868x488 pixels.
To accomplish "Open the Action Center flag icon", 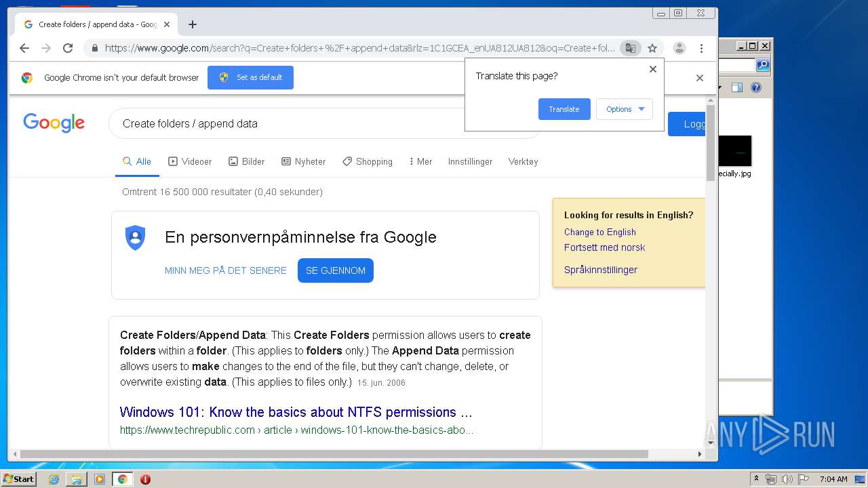I will (804, 479).
